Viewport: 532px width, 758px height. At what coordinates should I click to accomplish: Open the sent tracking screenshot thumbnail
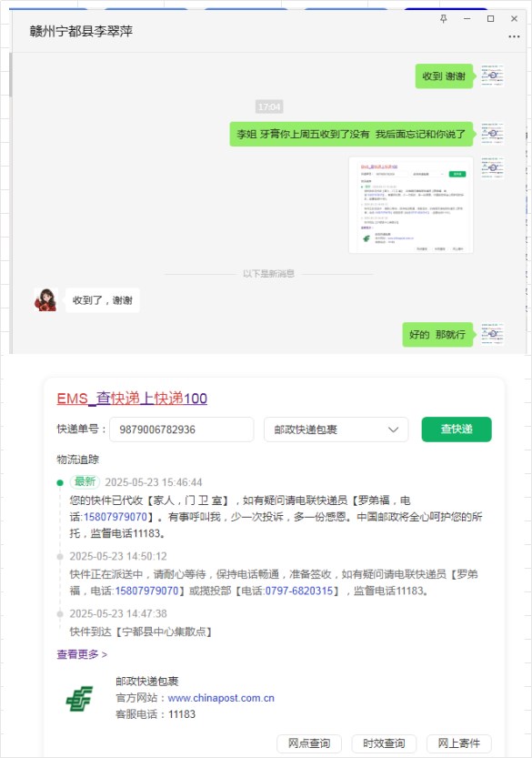(x=411, y=205)
